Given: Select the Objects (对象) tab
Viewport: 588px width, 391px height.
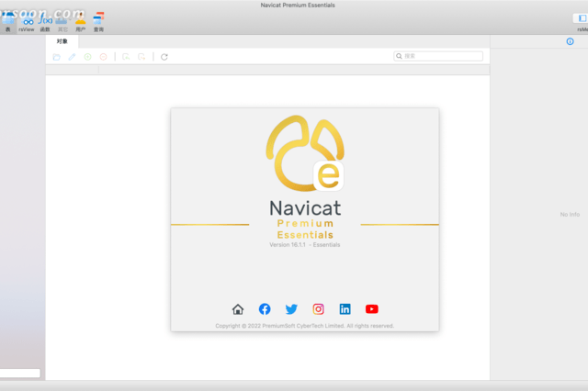Looking at the screenshot, I should coord(62,41).
